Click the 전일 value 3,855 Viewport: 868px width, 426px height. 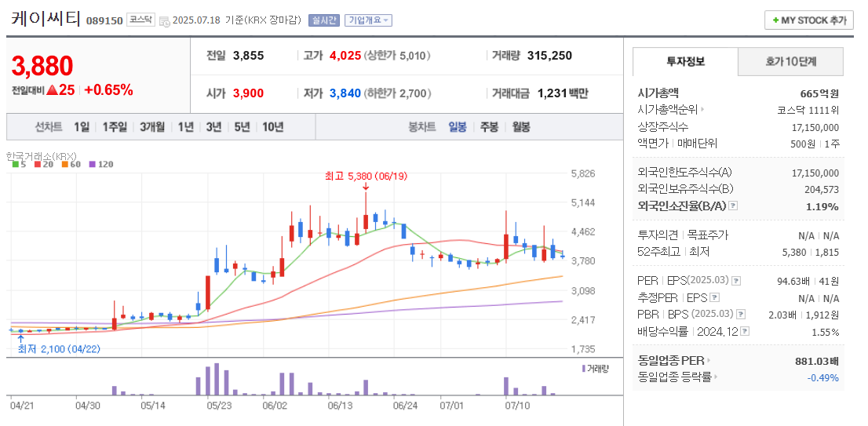249,56
